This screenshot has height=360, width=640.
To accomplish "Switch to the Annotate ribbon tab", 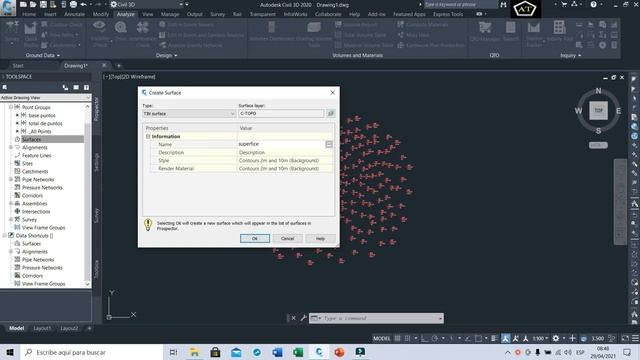I will point(74,14).
